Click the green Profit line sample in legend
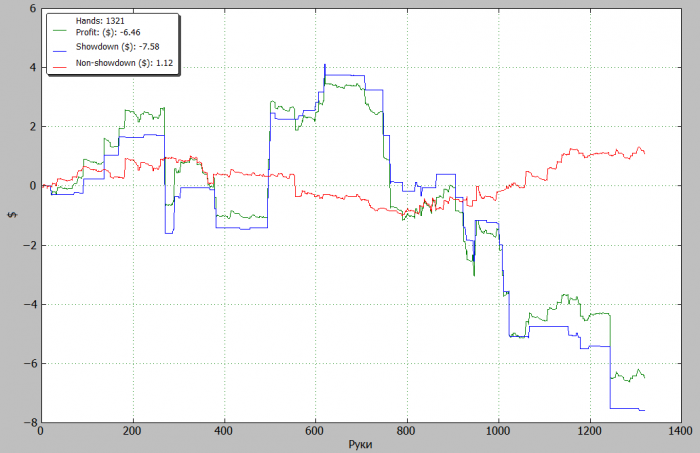 click(x=60, y=31)
